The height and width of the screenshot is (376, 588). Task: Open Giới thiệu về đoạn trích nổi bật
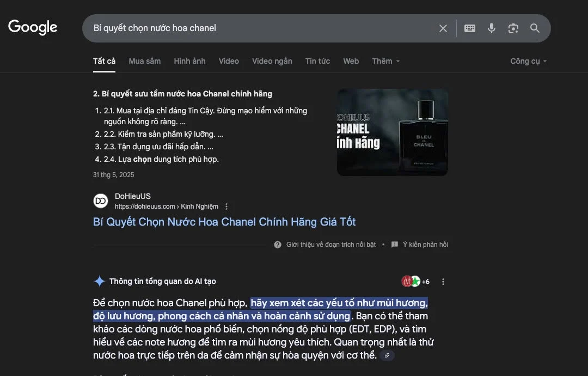[331, 245]
